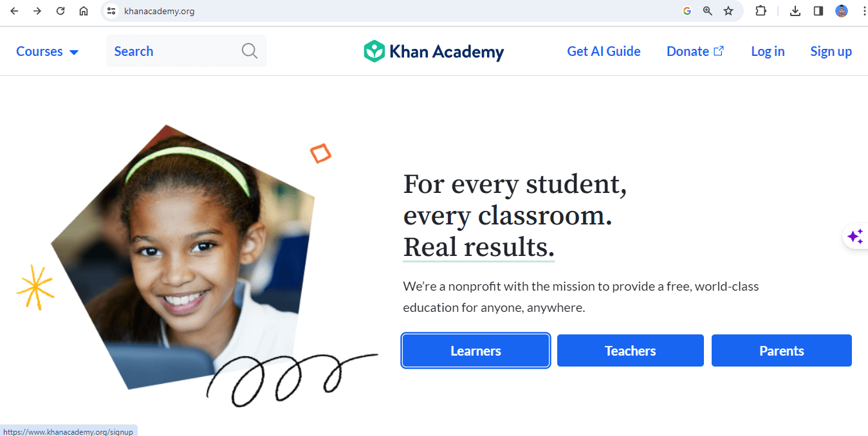Image resolution: width=868 pixels, height=436 pixels.
Task: Reload the page with the refresh icon
Action: click(x=60, y=11)
